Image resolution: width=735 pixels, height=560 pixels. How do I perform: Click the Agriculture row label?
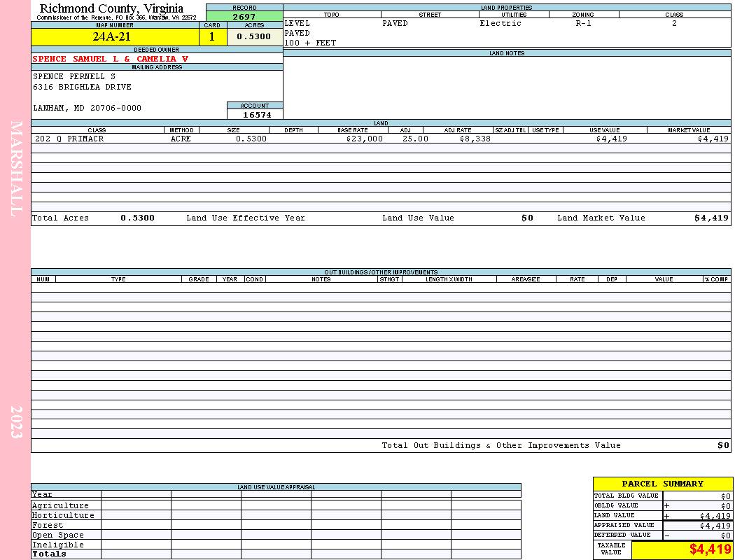pos(60,505)
